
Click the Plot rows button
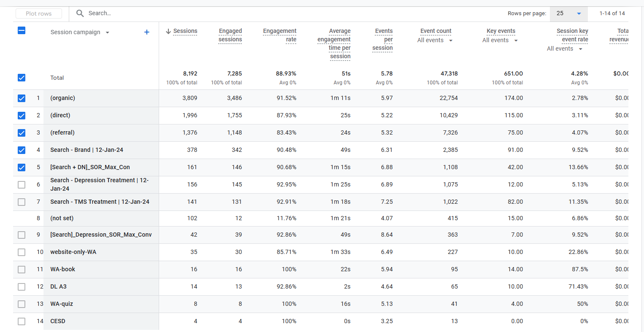pyautogui.click(x=39, y=13)
